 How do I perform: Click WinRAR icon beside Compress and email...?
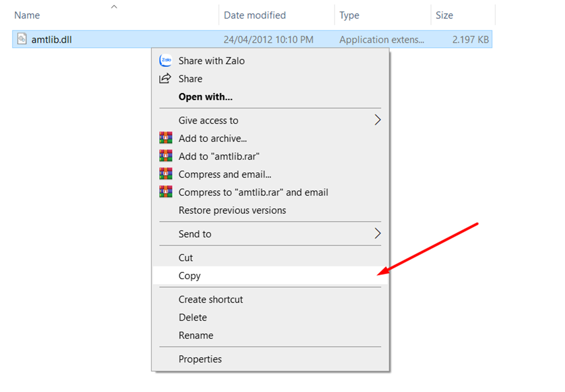tap(166, 174)
